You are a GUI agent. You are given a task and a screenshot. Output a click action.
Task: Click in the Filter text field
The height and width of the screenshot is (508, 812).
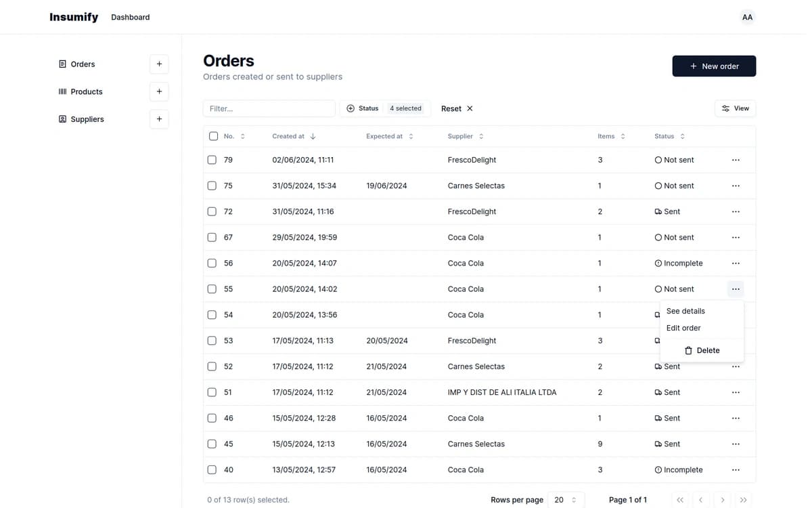pos(269,108)
